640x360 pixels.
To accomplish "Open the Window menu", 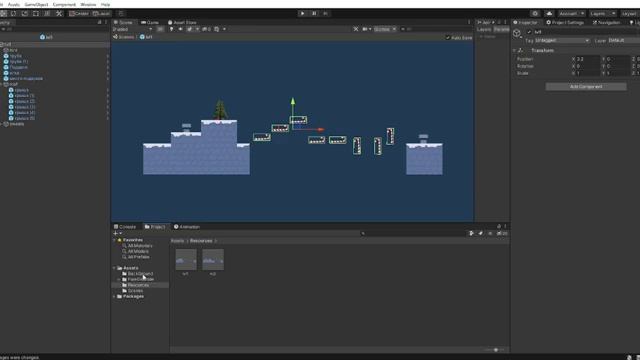I will (88, 4).
